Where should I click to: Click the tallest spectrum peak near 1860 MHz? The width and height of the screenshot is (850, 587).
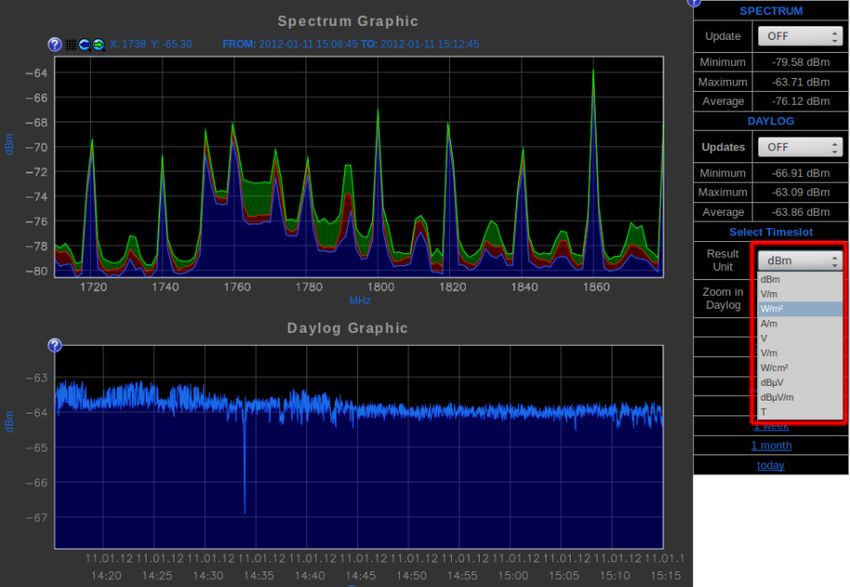click(593, 71)
